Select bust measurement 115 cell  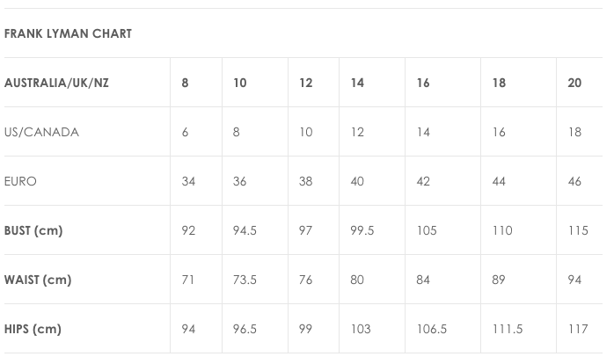pyautogui.click(x=577, y=230)
